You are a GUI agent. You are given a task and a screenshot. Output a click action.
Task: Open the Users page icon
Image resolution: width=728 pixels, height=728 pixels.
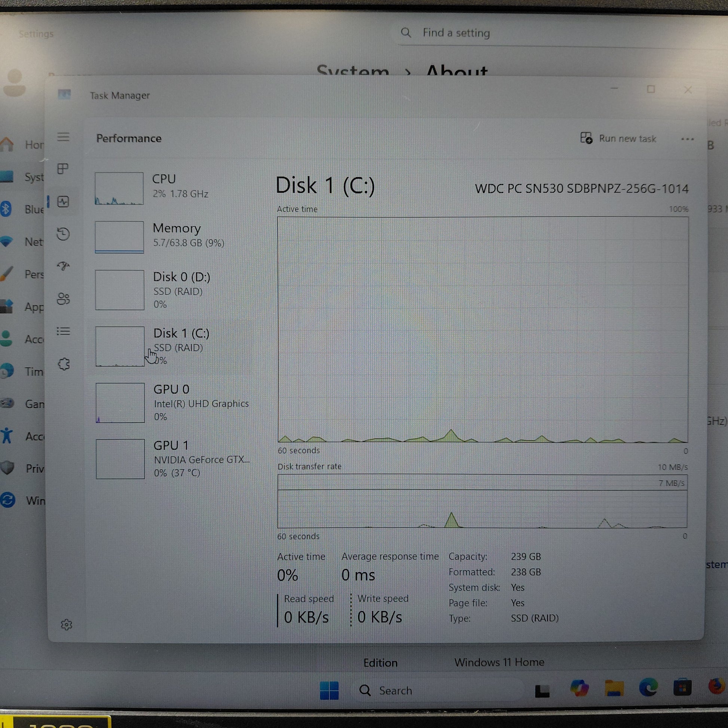[63, 299]
